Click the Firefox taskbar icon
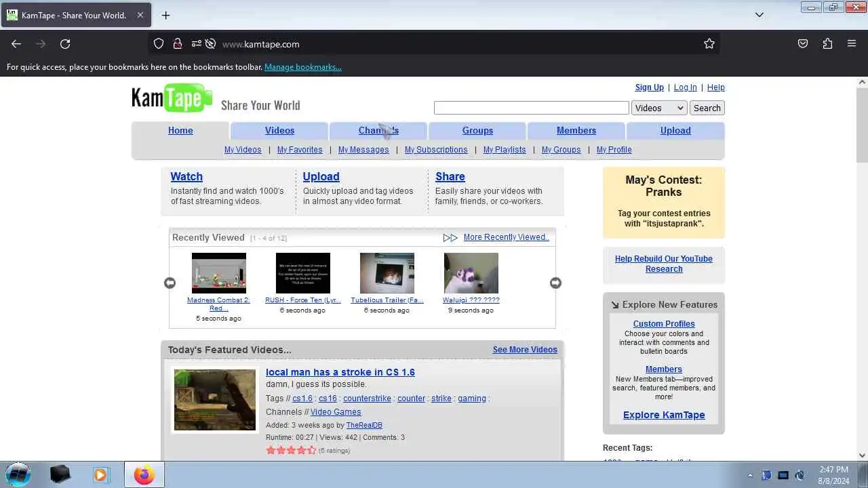 point(144,474)
